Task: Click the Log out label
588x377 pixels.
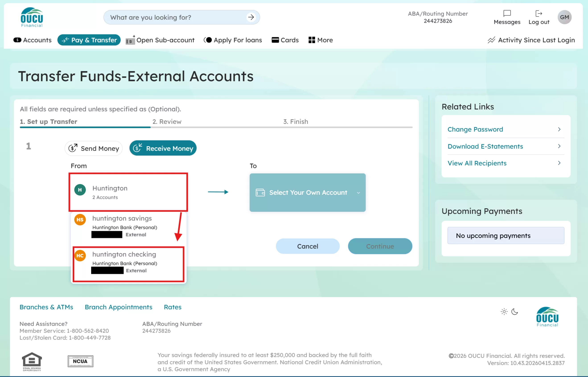Action: [539, 22]
